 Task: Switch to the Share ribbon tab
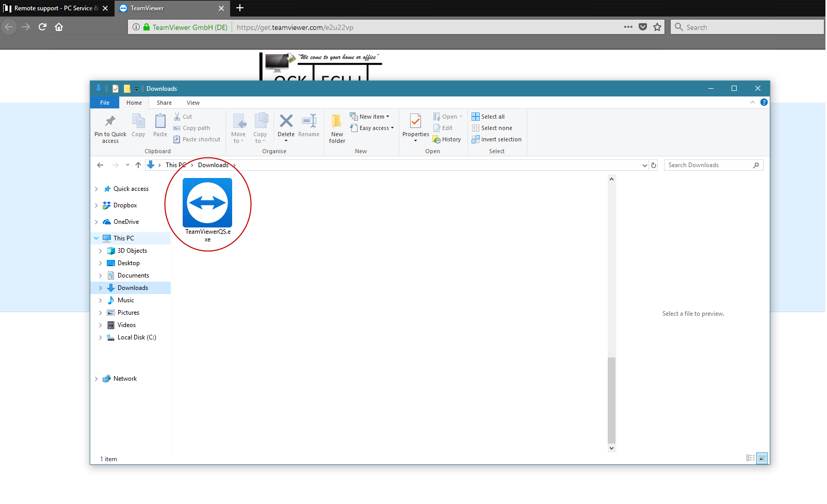(165, 103)
